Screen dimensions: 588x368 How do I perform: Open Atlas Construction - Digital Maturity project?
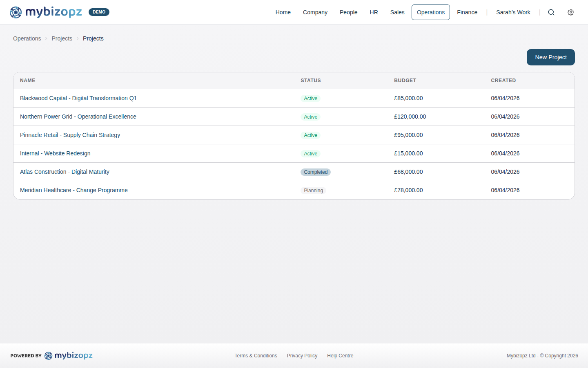65,172
